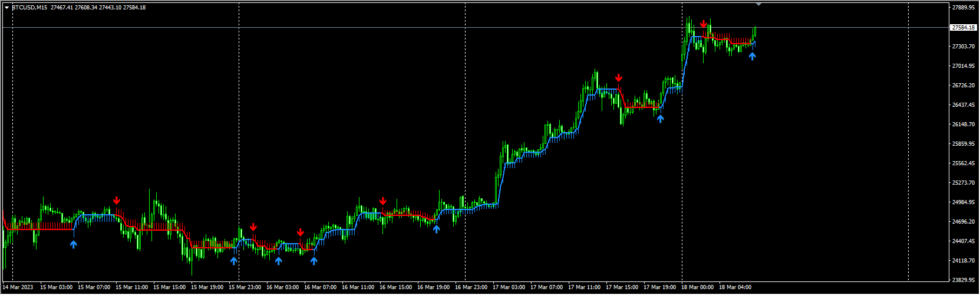Click the 18 Mar 00:00 time label
This screenshot has width=980, height=295.
[x=698, y=287]
